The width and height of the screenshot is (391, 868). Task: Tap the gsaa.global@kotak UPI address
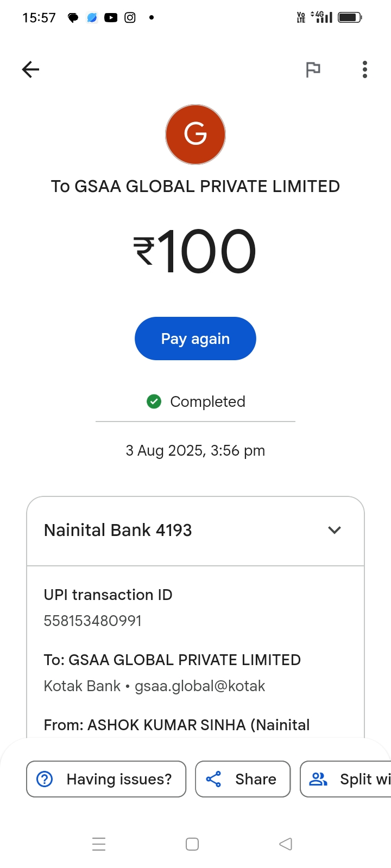pos(200,686)
